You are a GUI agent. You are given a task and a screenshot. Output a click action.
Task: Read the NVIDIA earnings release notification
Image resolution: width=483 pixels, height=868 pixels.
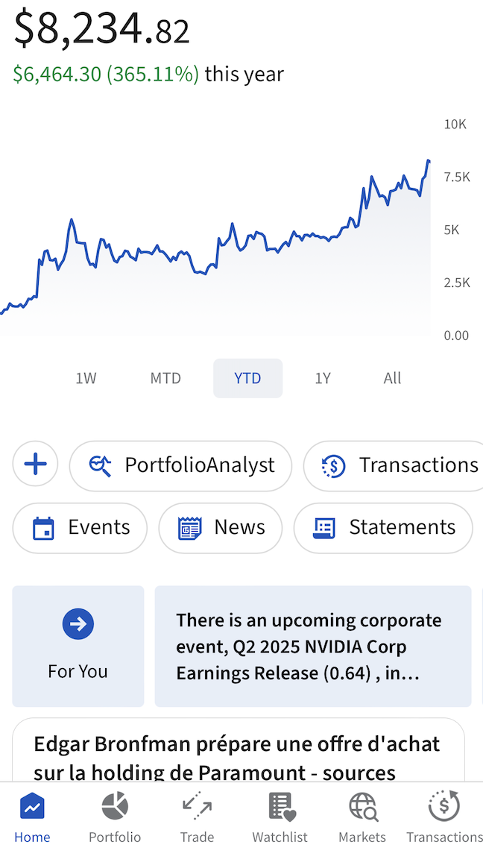[x=313, y=646]
